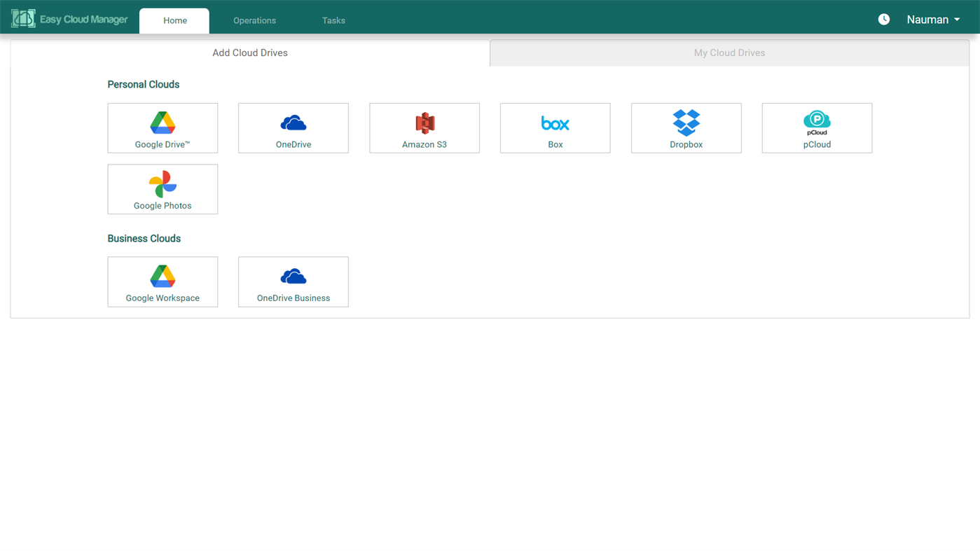This screenshot has height=551, width=980.
Task: Connect OneDrive Business storage
Action: [293, 281]
